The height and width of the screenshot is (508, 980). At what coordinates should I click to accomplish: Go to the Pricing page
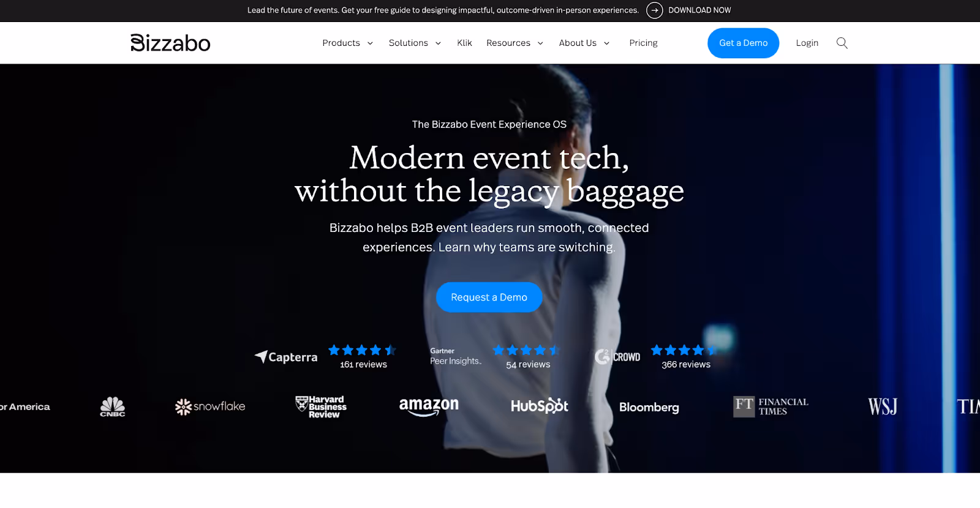pyautogui.click(x=643, y=43)
